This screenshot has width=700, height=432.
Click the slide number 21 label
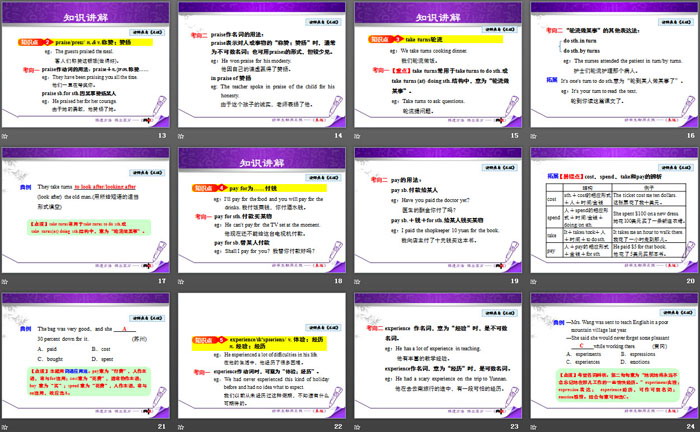click(x=162, y=427)
